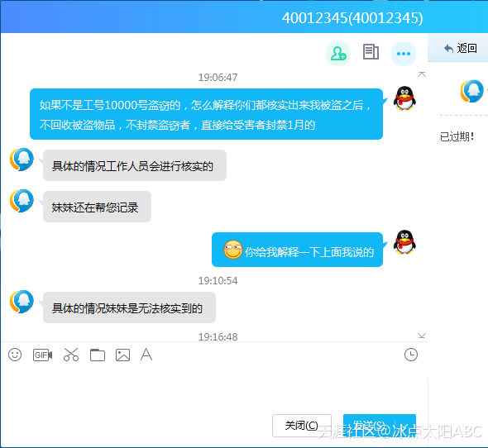
Task: Open the chat record document icon
Action: point(371,52)
